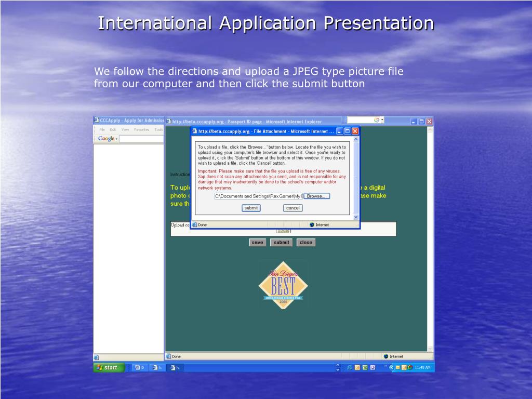532x399 pixels.
Task: Click the yellow 'a digital' text on Passport page
Action: tap(375, 188)
